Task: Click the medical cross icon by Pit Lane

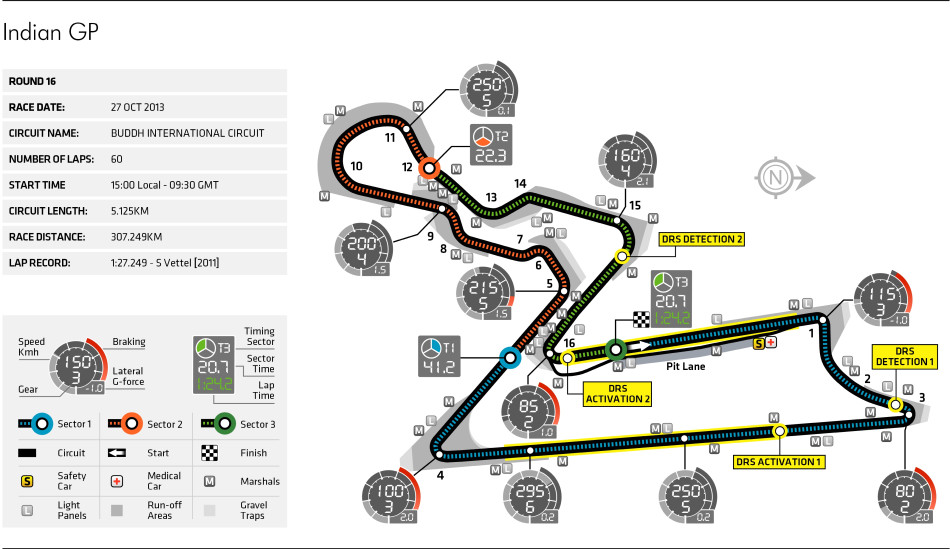Action: [771, 343]
